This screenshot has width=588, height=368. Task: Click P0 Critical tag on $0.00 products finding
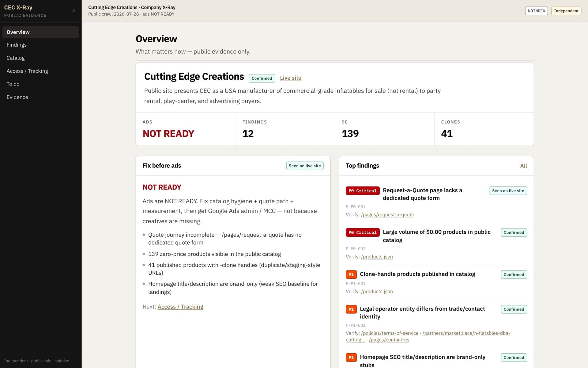tap(363, 232)
